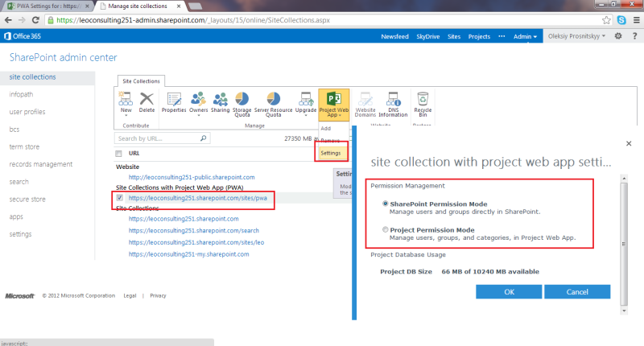Open the Recycle Bin ribbon icon

(423, 99)
